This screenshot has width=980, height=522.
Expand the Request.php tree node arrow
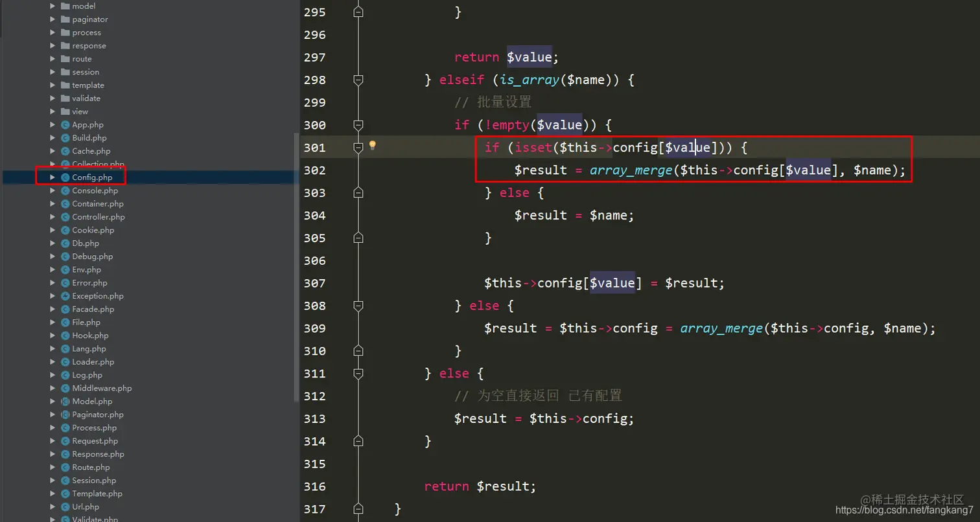(53, 441)
